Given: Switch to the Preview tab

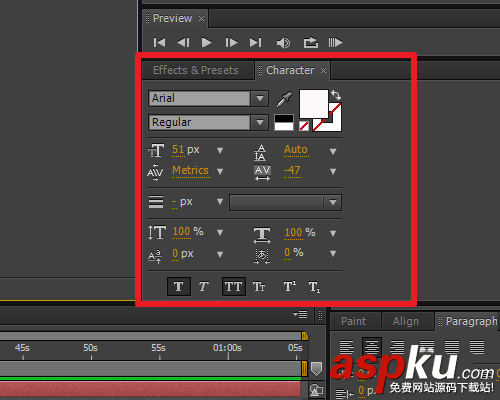Looking at the screenshot, I should [172, 18].
